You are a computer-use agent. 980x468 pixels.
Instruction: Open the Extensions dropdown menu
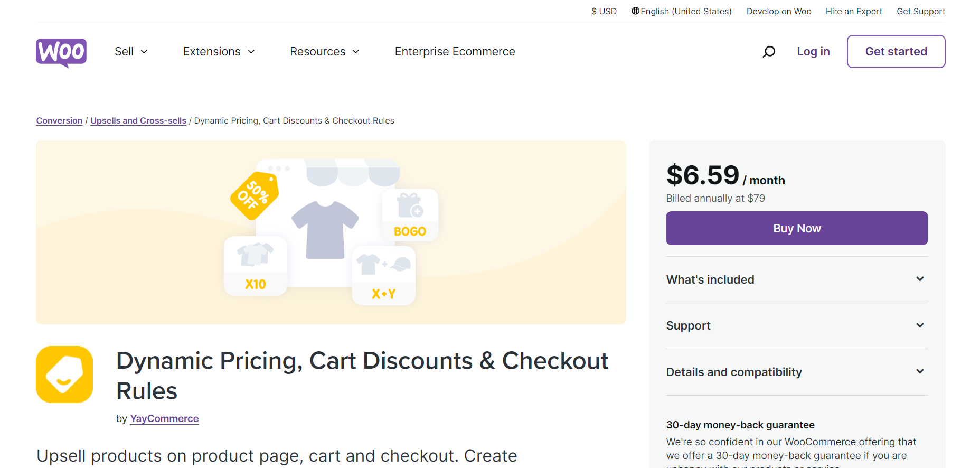click(219, 52)
